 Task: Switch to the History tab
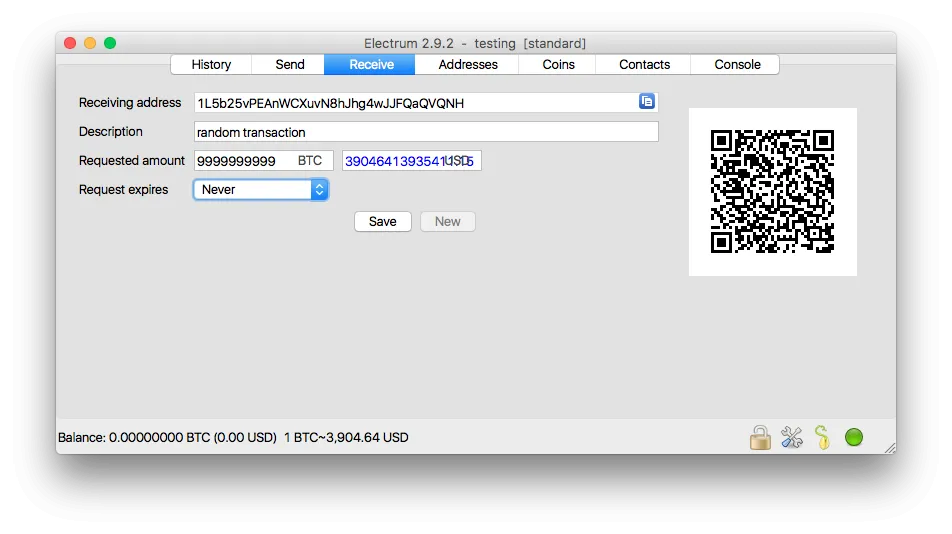pyautogui.click(x=211, y=64)
